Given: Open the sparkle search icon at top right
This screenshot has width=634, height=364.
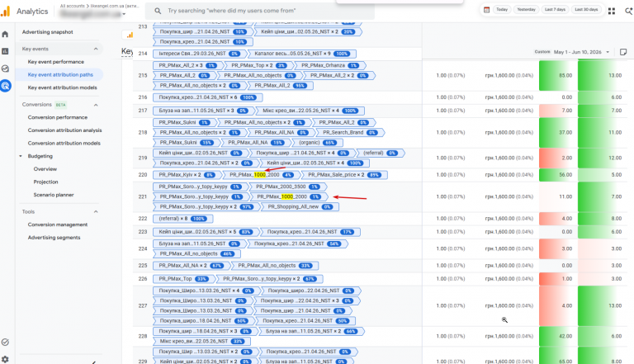Looking at the screenshot, I should [x=629, y=12].
